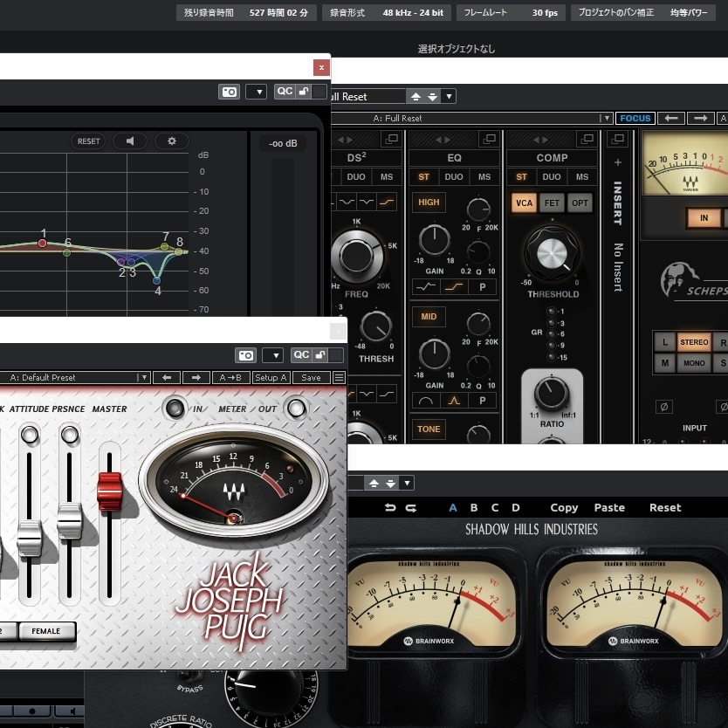Click the COMP THRESHOLD knob
Viewport: 728px width, 728px height.
pyautogui.click(x=552, y=253)
